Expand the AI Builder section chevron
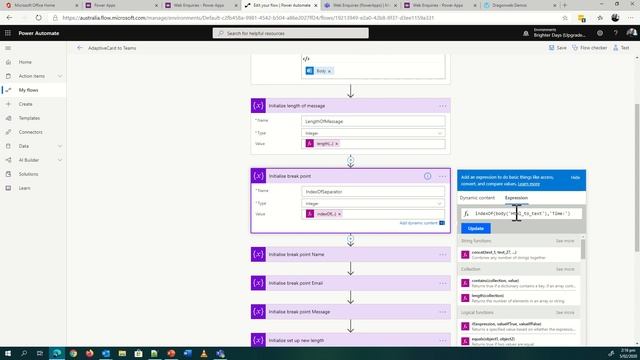 tap(60, 160)
